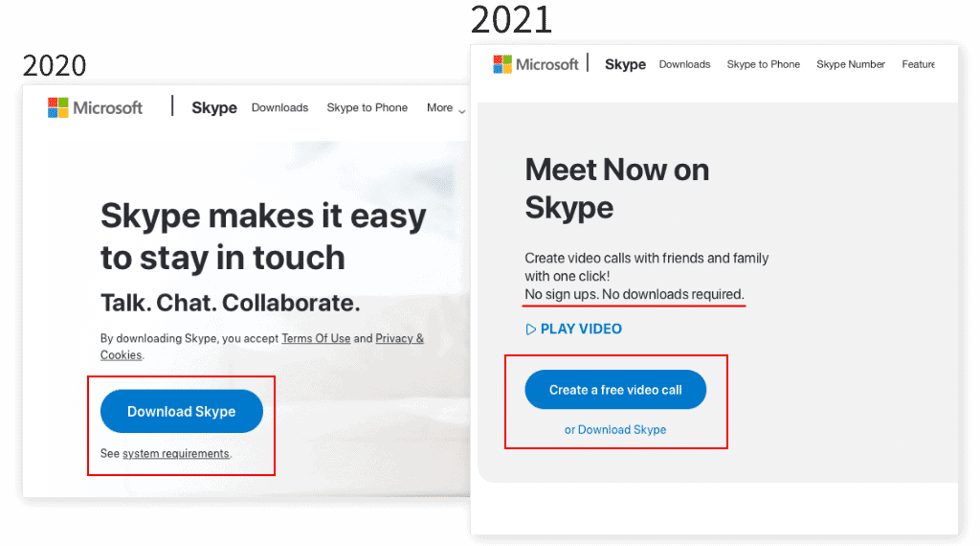The height and width of the screenshot is (546, 980).
Task: Click the Microsoft logo in the 2021 page
Action: tap(536, 64)
